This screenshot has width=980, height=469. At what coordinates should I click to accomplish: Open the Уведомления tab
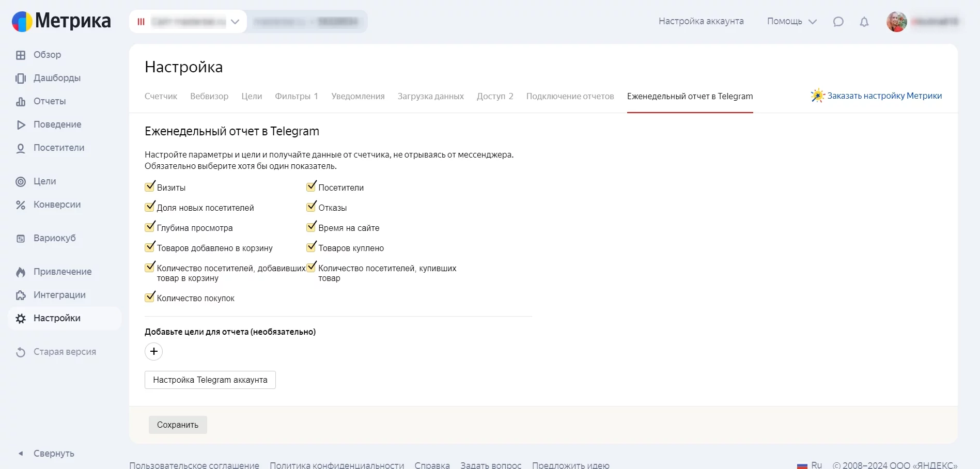357,97
